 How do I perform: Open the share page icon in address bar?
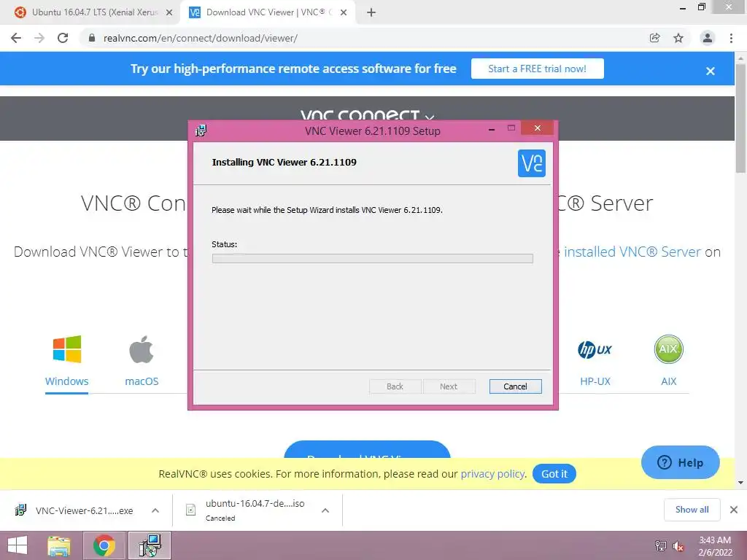click(654, 38)
